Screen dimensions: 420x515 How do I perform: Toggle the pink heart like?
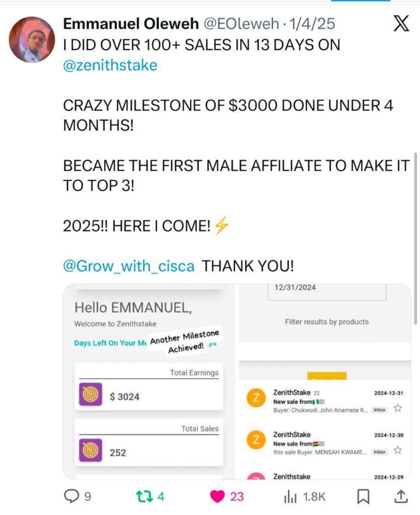[217, 496]
